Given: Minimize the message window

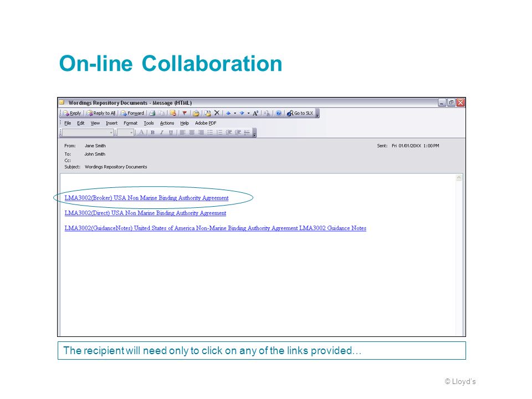Looking at the screenshot, I should pyautogui.click(x=442, y=103).
